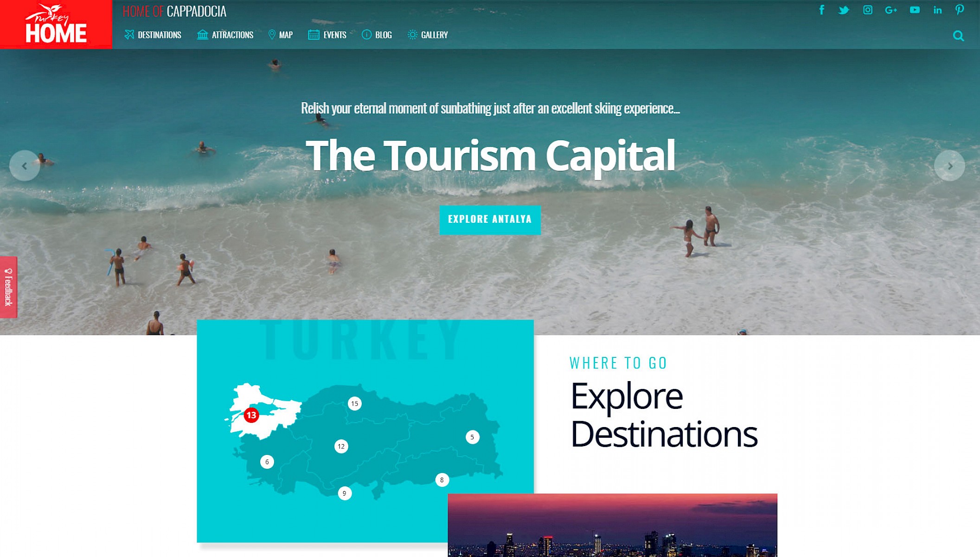Screen dimensions: 980x557
Task: Open the Pinterest icon
Action: pos(960,10)
